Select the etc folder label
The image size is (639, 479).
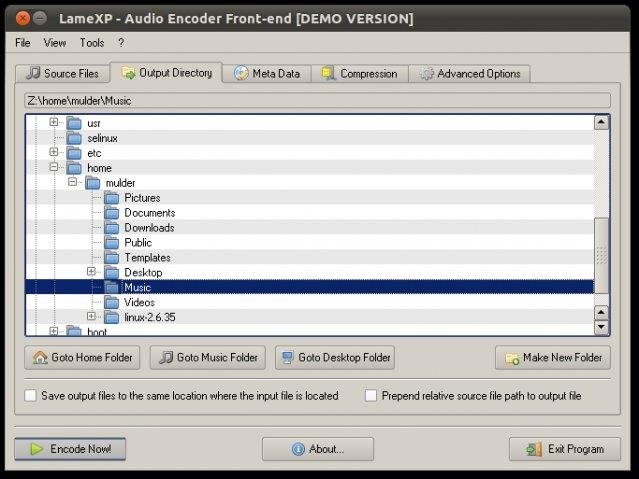point(94,153)
